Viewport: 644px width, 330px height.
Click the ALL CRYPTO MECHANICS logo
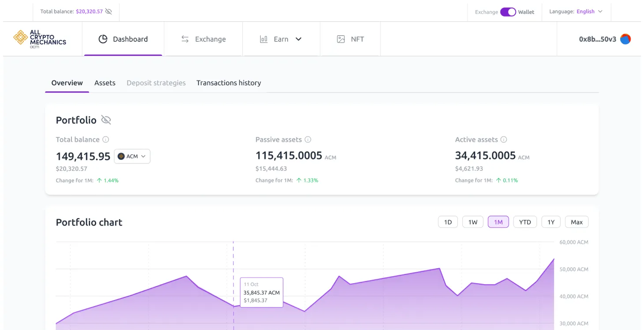coord(41,39)
